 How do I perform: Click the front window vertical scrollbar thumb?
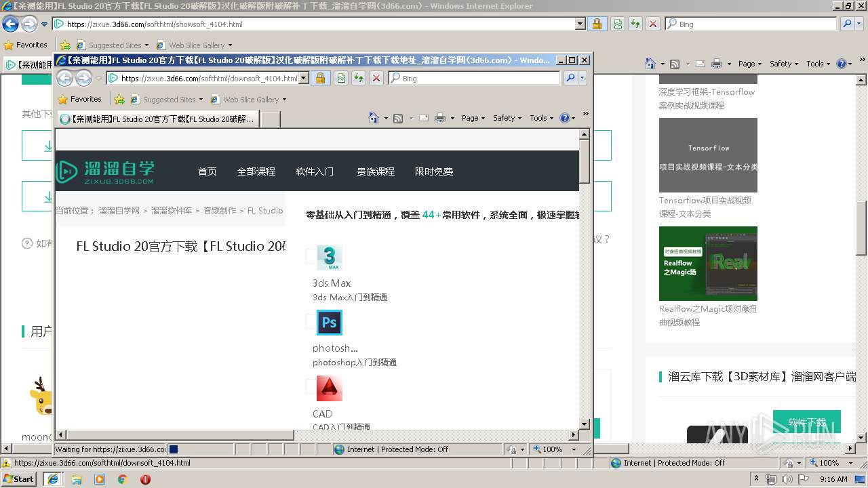(x=585, y=161)
